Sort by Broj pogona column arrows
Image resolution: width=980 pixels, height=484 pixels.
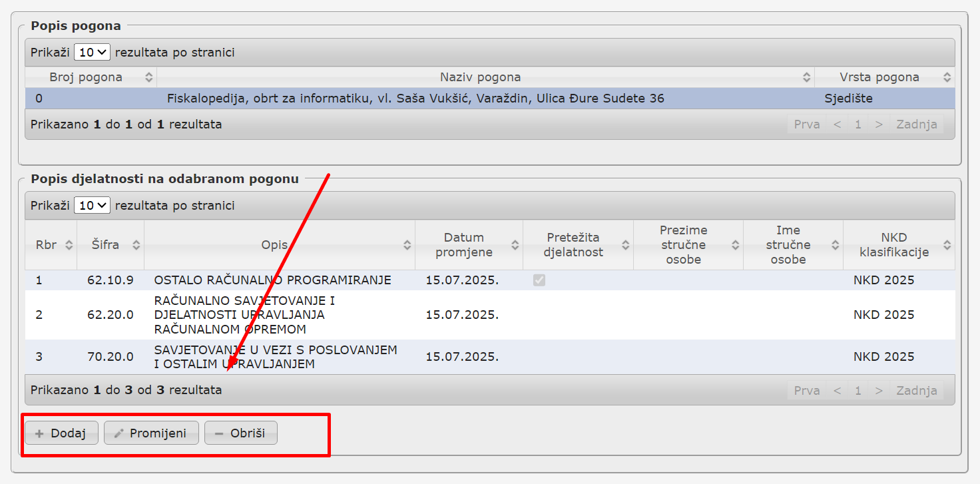[x=148, y=77]
